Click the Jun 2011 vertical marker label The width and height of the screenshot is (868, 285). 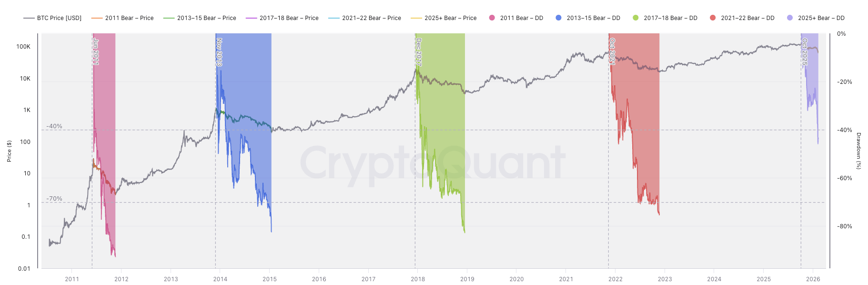click(x=96, y=51)
